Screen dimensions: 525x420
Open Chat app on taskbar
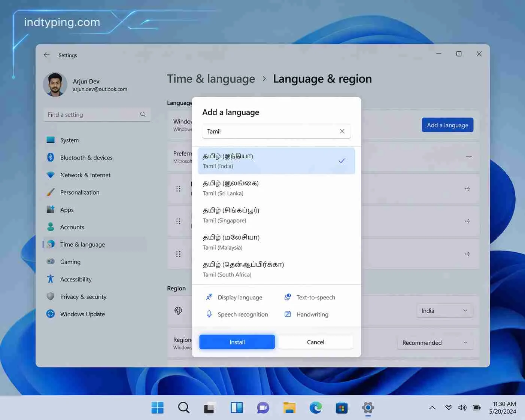[263, 408]
